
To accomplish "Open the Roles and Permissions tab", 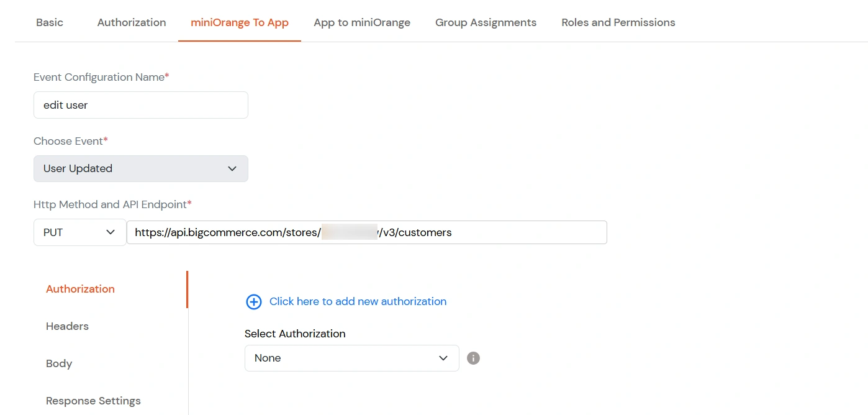I will tap(618, 22).
